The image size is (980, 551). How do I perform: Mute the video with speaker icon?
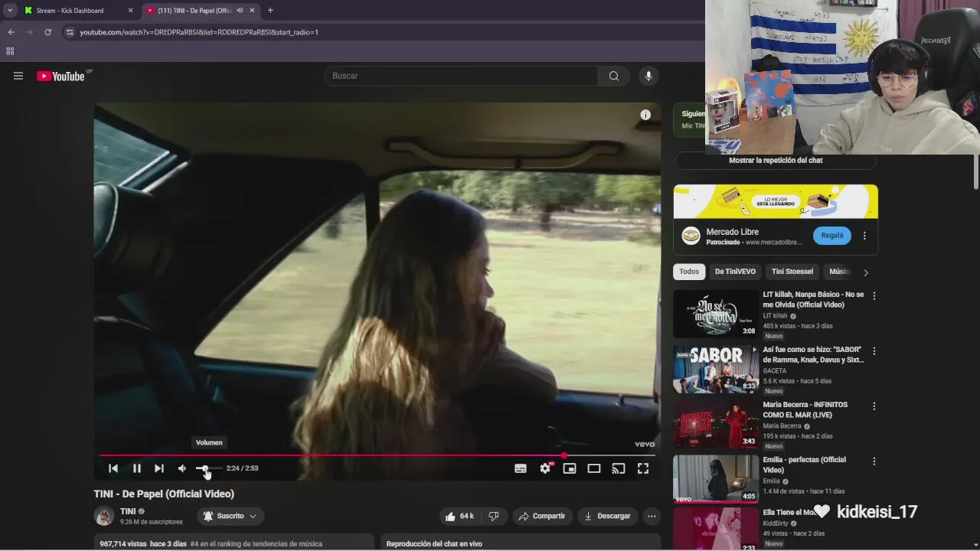[x=181, y=468]
